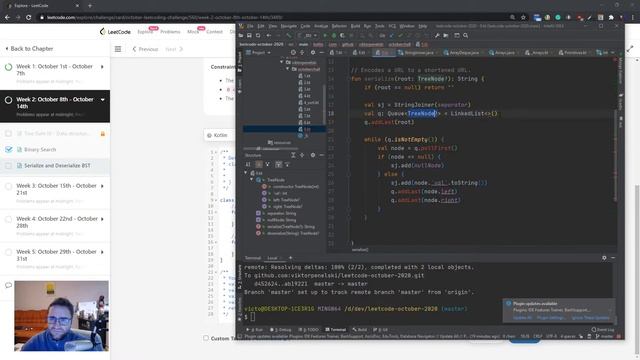Image resolution: width=640 pixels, height=360 pixels.
Task: Collapse Week 2: October 8th - October 14th
Action: pos(102,100)
